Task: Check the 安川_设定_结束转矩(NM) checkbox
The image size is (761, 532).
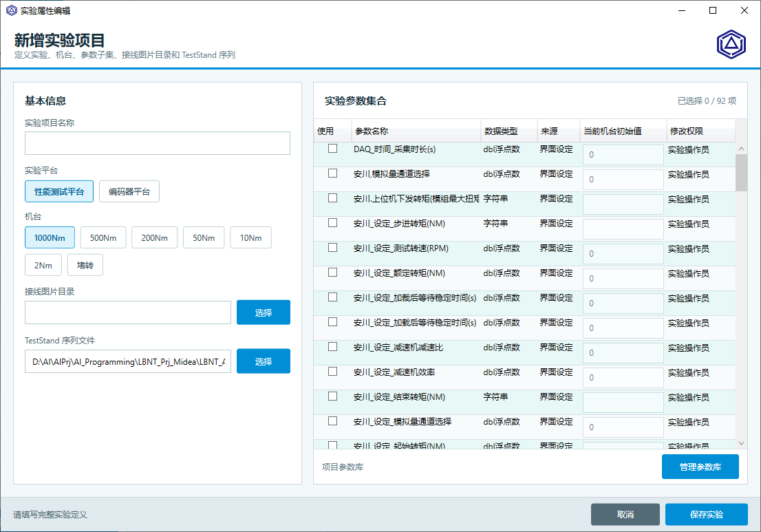Action: coord(332,396)
